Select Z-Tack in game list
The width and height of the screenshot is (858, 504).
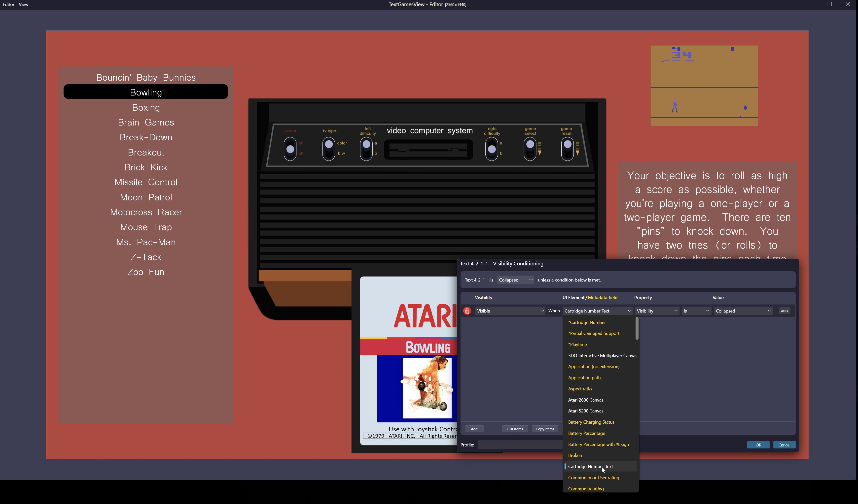pyautogui.click(x=146, y=257)
